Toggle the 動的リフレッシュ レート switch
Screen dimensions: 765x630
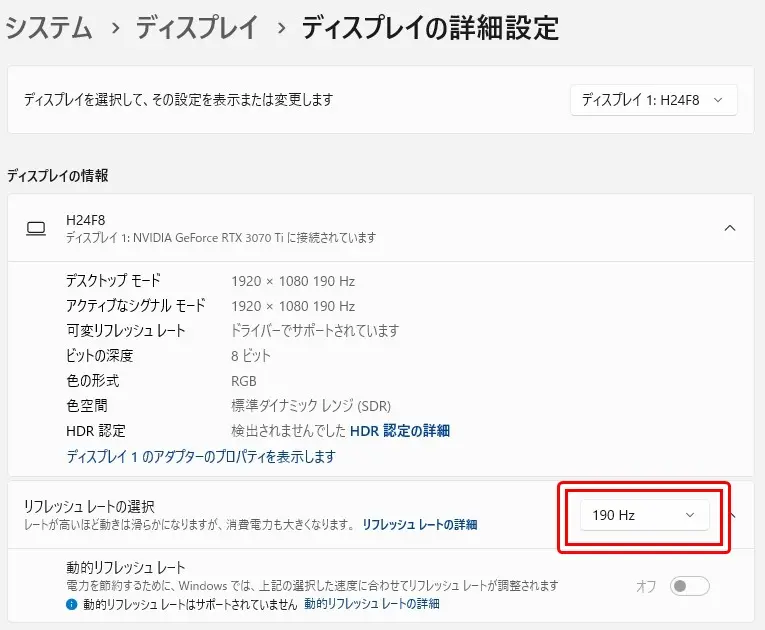coord(689,586)
